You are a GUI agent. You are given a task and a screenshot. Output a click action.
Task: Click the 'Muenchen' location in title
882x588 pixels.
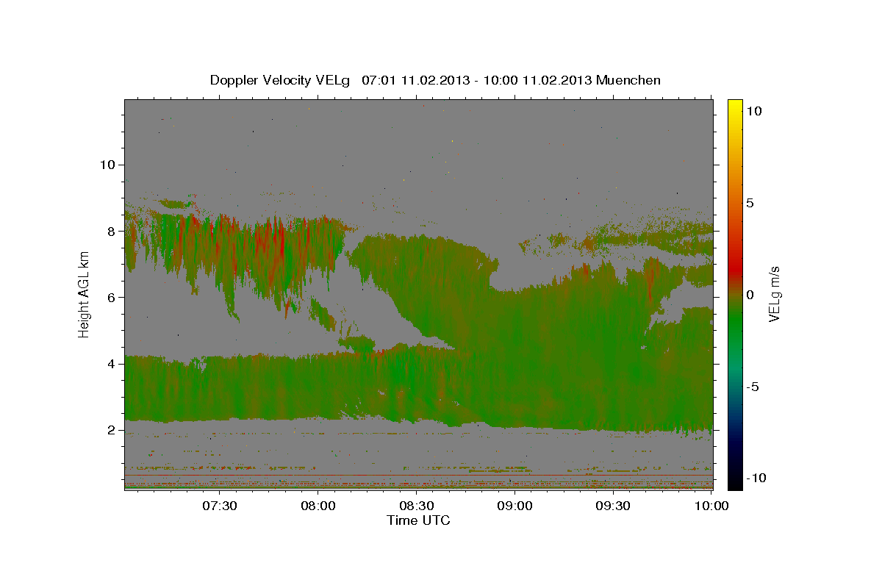point(628,80)
